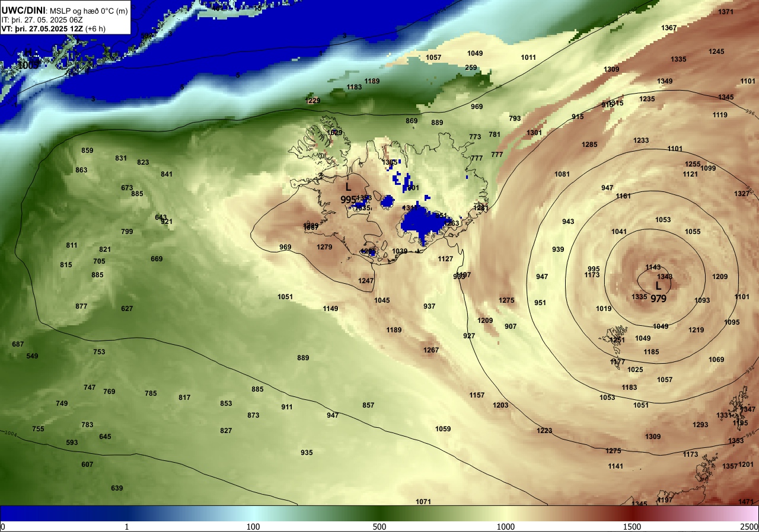Click the height value 1119
The width and height of the screenshot is (759, 532).
(720, 115)
